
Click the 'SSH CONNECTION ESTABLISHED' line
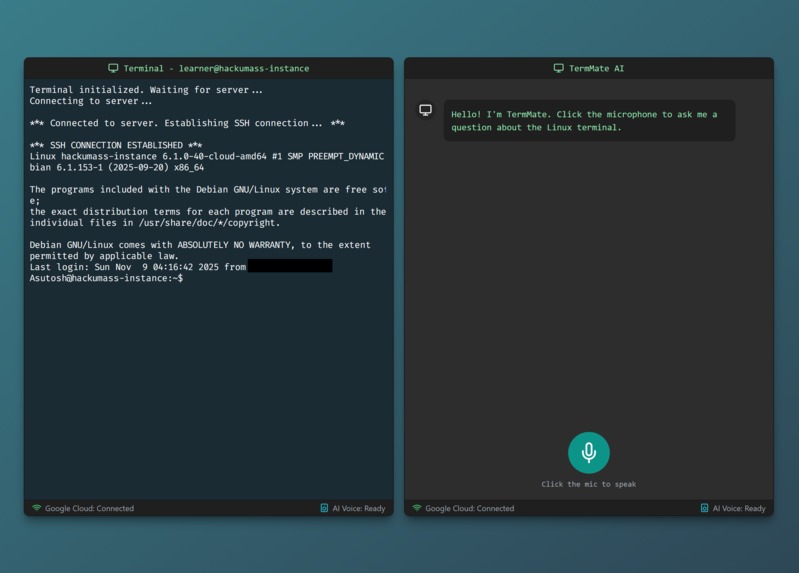[x=116, y=145]
